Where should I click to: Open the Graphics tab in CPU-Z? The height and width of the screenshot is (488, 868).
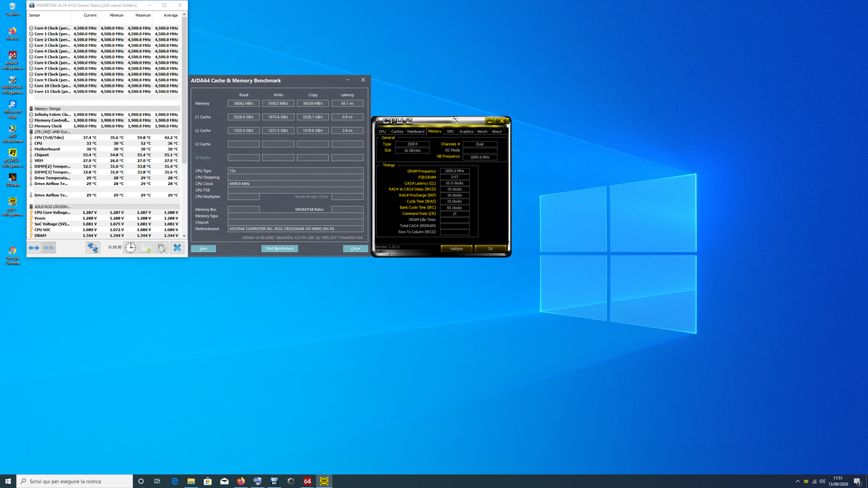(467, 131)
